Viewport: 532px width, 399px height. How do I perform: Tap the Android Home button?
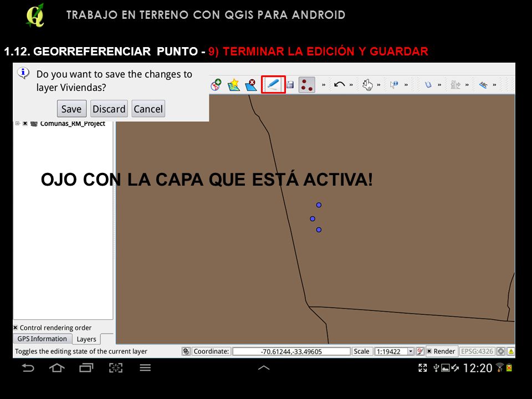tap(57, 368)
